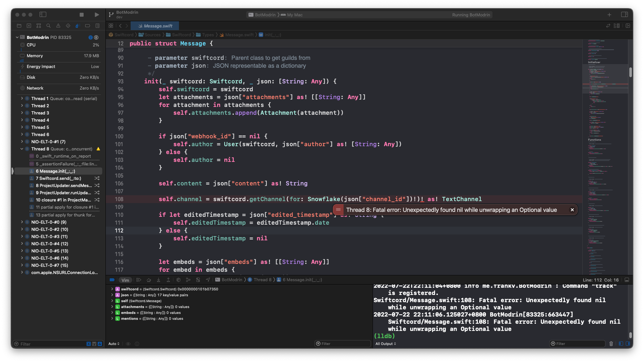Open the All Output console dropdown
Viewport: 644px width, 362px height.
tap(386, 344)
